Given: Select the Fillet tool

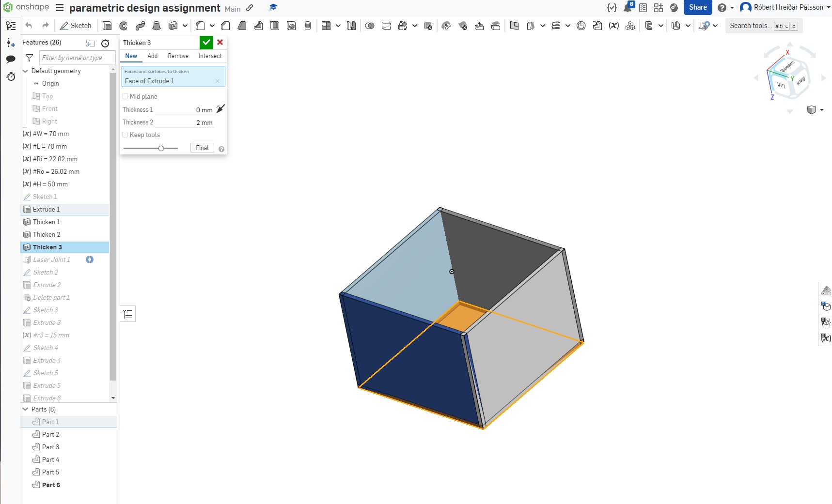Looking at the screenshot, I should coord(200,26).
